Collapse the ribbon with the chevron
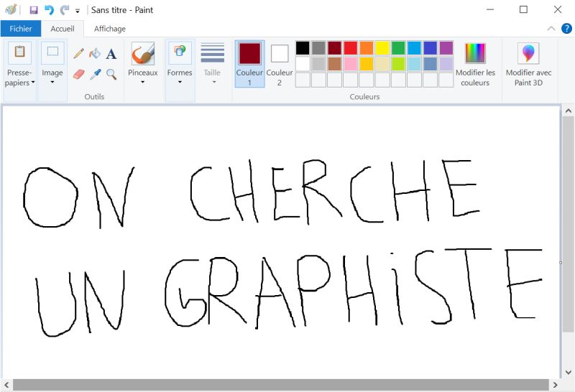Image resolution: width=575 pixels, height=392 pixels. click(551, 29)
